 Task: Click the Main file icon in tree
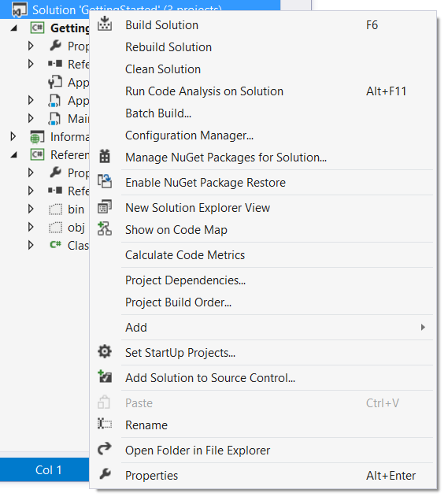54,119
